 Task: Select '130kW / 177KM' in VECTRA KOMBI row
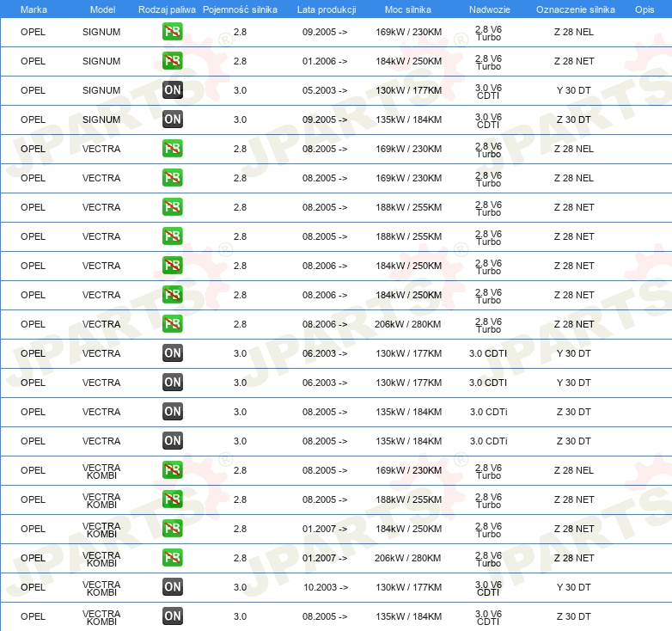(x=408, y=587)
